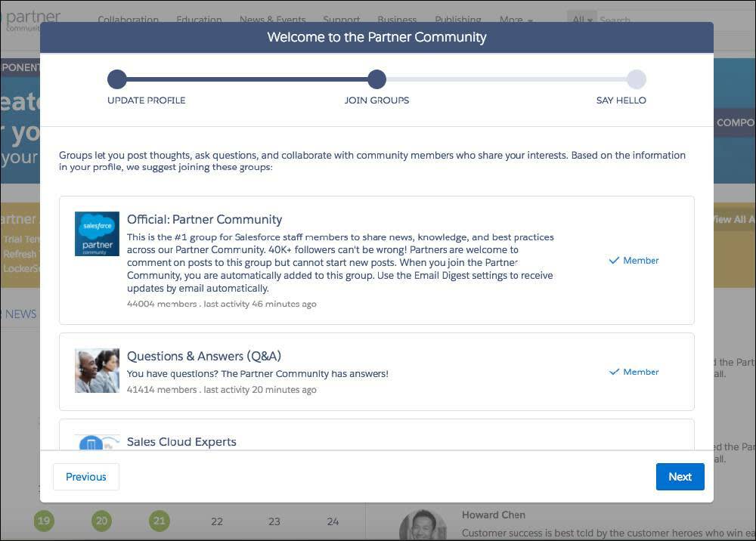Click the Questions & Answers group avatar
Viewport: 756px width, 541px height.
click(x=97, y=369)
